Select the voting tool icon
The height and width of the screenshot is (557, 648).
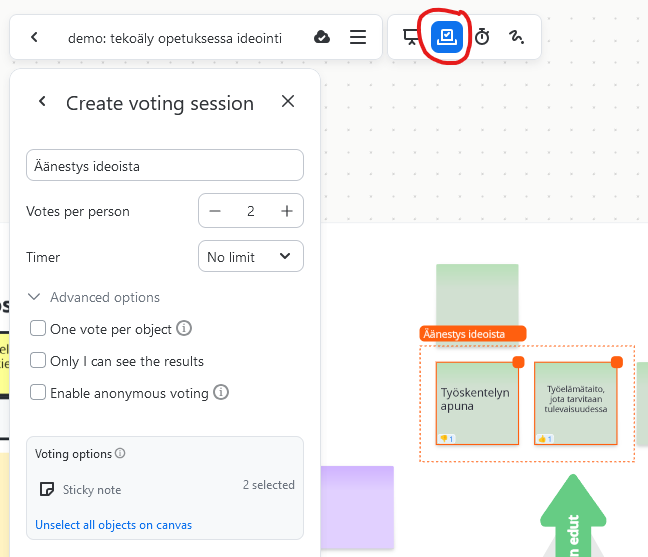[447, 37]
